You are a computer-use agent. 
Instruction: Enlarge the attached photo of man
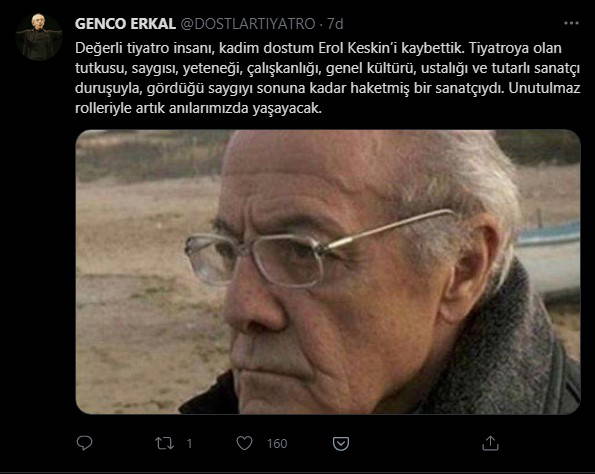[328, 272]
